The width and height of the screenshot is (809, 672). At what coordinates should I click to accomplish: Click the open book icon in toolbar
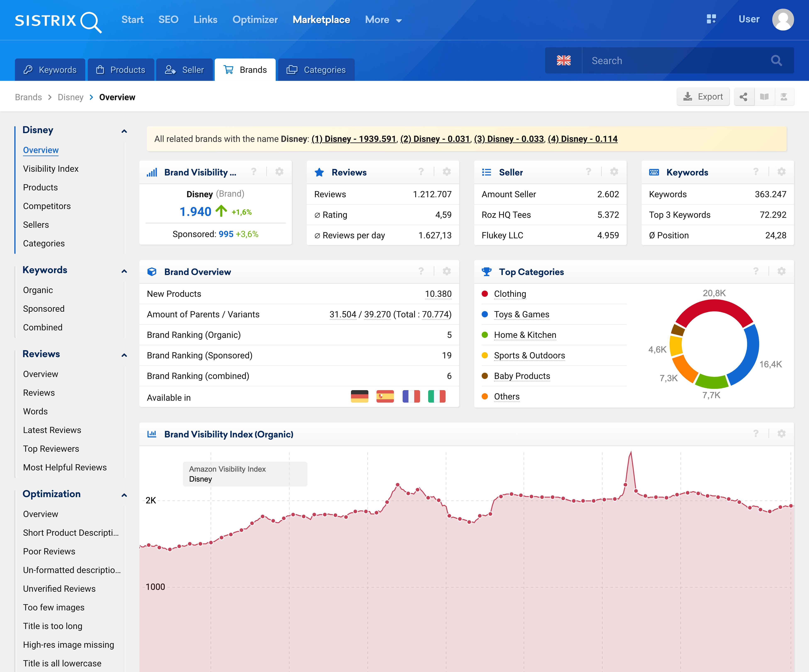click(x=764, y=97)
